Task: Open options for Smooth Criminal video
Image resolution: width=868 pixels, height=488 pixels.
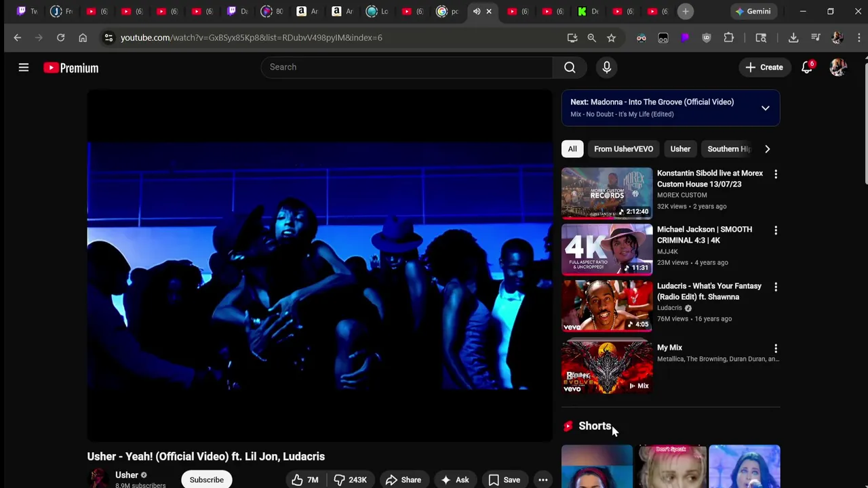Action: pyautogui.click(x=776, y=230)
